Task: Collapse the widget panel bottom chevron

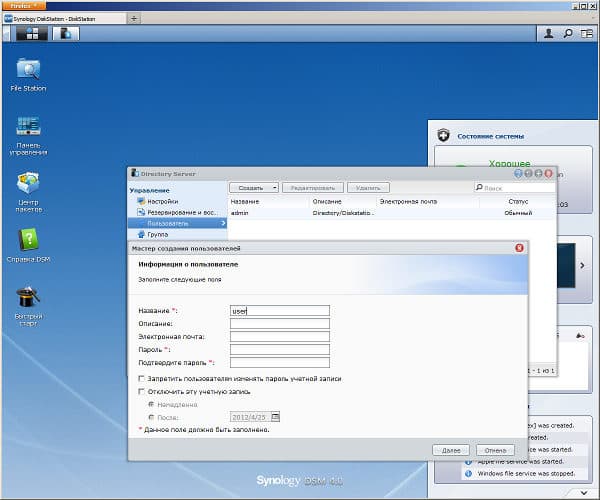Action: 584,492
